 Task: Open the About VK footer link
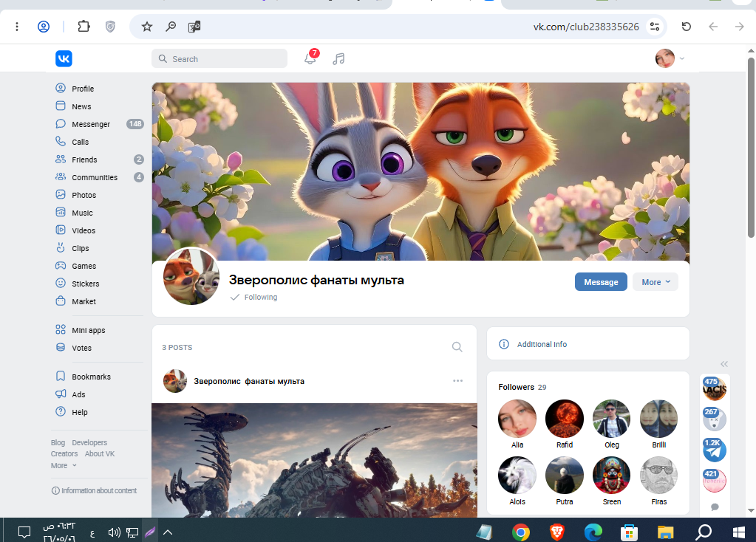coord(100,454)
